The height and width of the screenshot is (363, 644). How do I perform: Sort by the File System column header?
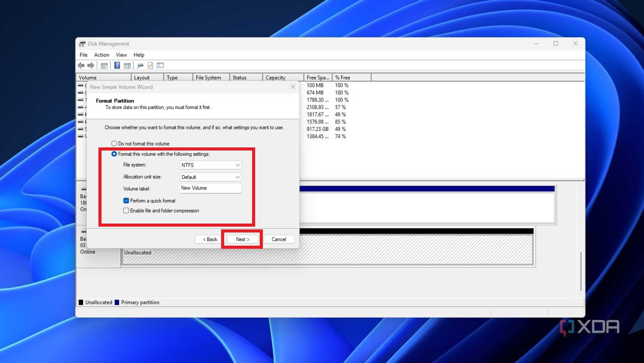point(211,77)
